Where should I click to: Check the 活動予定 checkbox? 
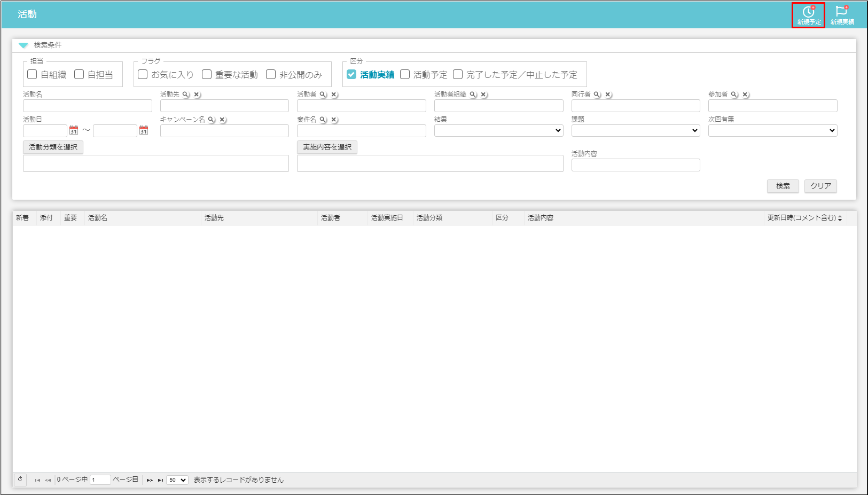tap(405, 74)
